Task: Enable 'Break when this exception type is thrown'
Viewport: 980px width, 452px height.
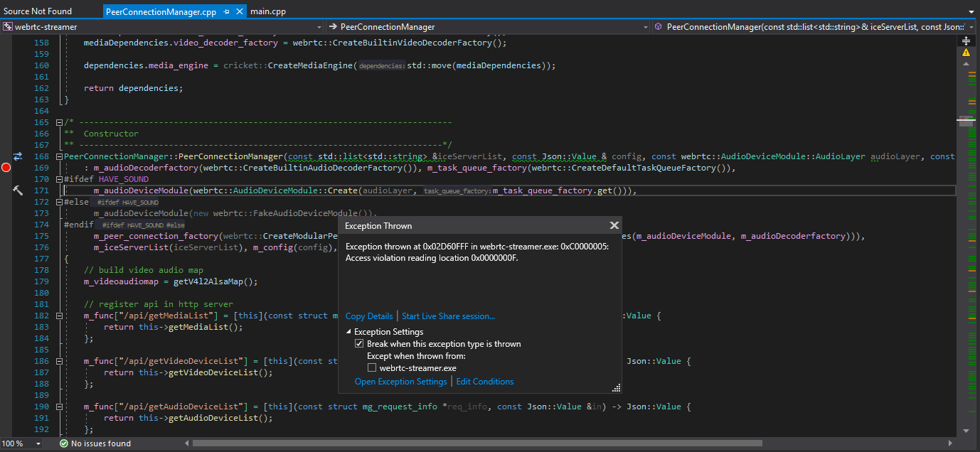Action: [360, 343]
